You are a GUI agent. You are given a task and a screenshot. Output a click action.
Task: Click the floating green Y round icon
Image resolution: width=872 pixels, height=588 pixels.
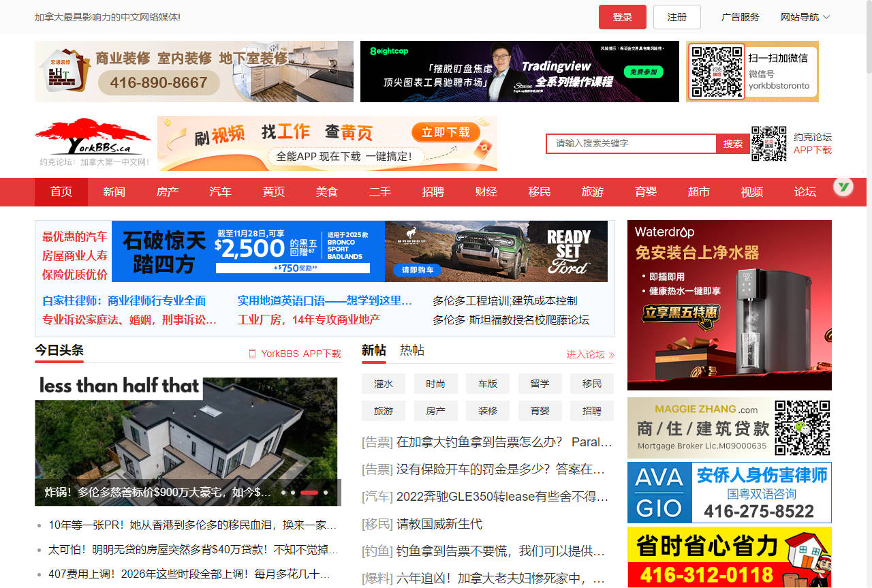(x=844, y=187)
